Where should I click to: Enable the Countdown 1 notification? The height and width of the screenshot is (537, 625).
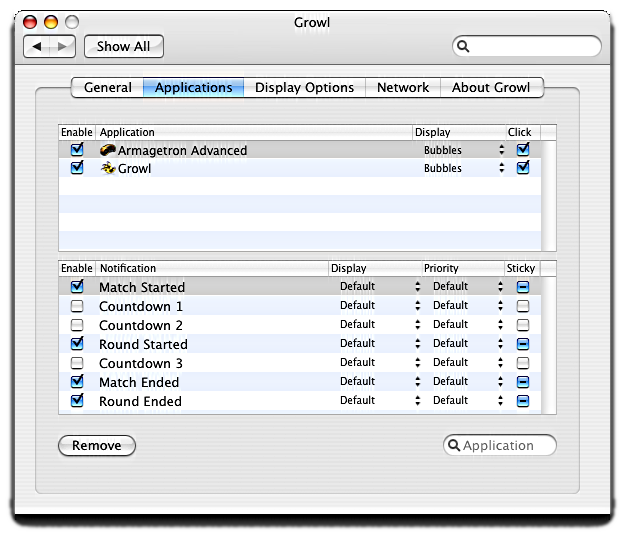pyautogui.click(x=77, y=306)
